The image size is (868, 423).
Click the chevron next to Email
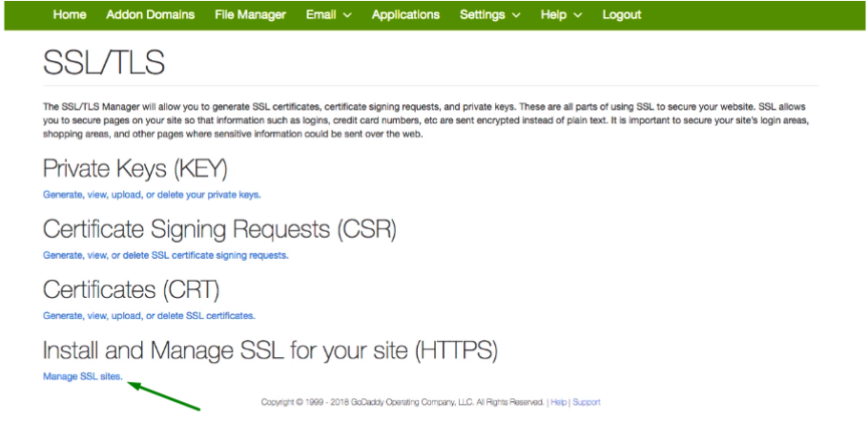point(347,15)
